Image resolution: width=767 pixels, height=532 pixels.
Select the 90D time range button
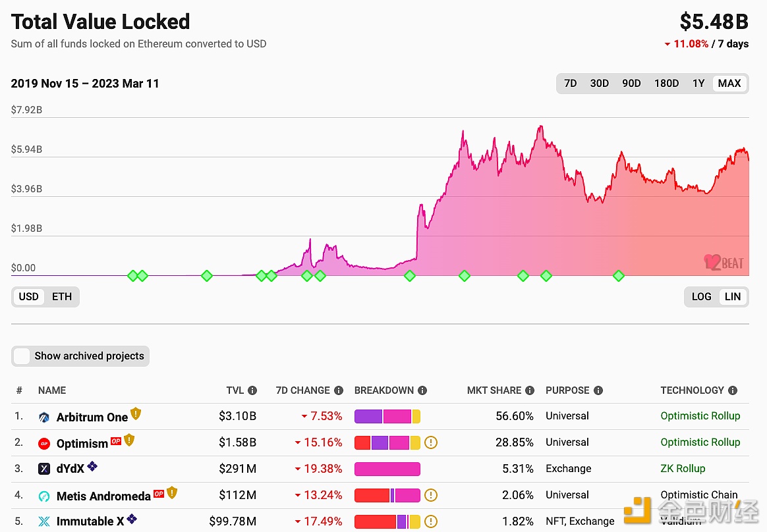[631, 83]
